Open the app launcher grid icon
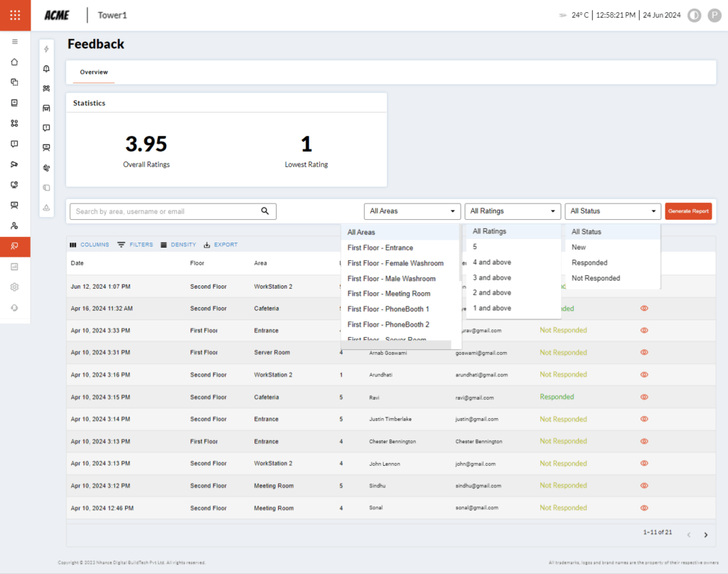 tap(15, 15)
